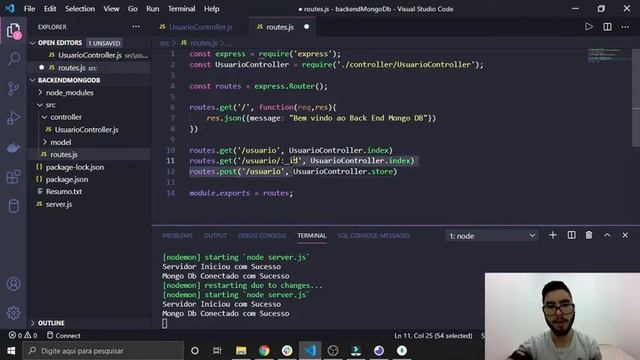Open File Explorer from the taskbar

point(241,351)
